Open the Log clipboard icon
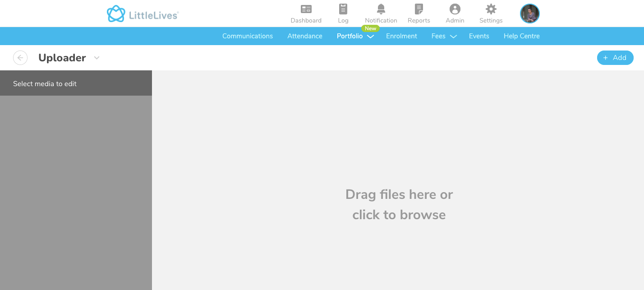This screenshot has width=644, height=290. click(343, 9)
